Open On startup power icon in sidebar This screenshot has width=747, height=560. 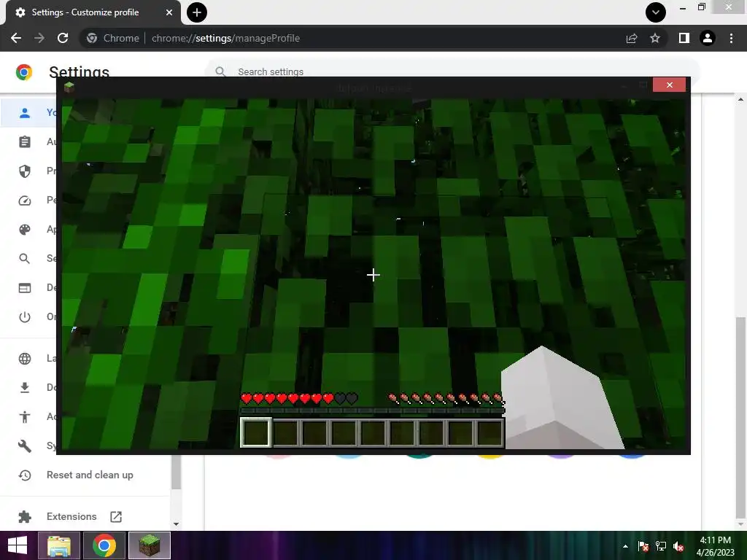[25, 316]
